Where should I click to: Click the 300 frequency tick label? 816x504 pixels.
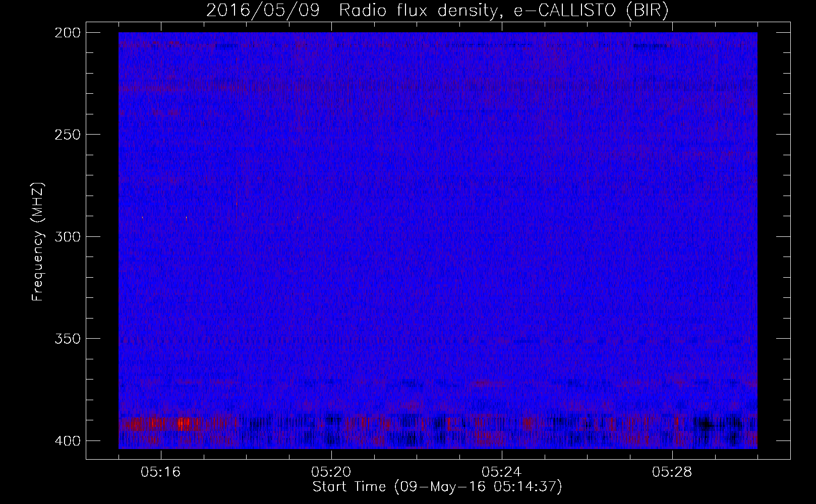click(67, 236)
